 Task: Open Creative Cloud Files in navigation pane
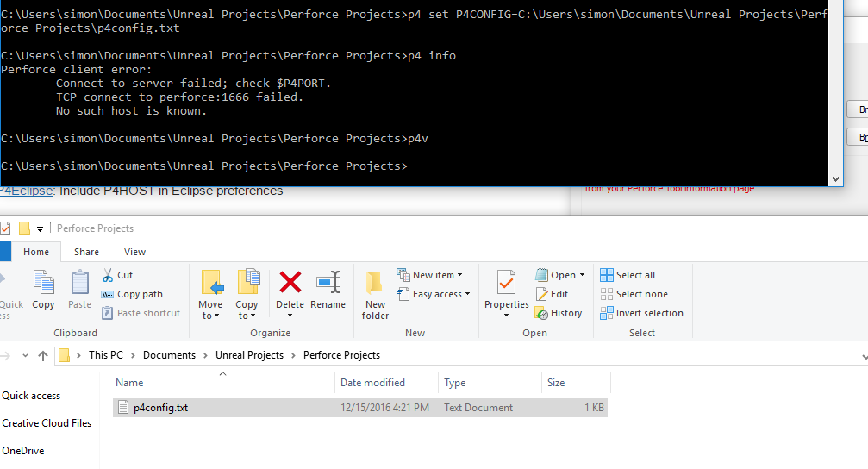47,423
